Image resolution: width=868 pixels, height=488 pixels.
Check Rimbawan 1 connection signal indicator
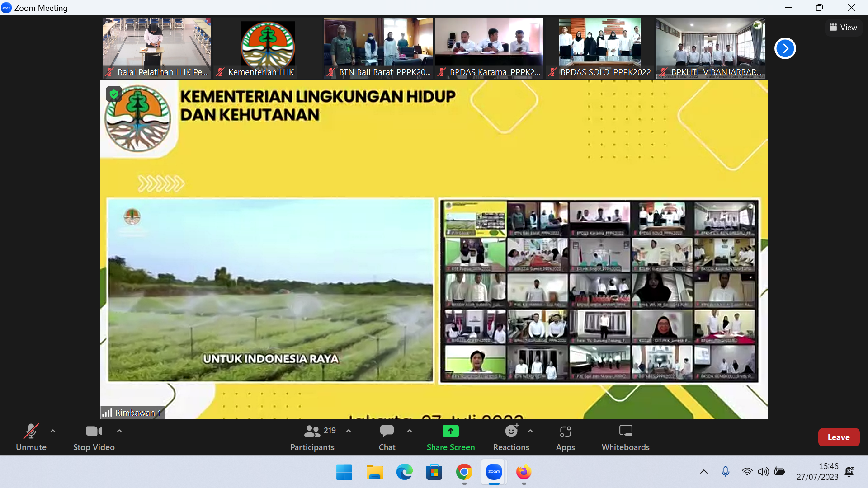[x=108, y=413]
